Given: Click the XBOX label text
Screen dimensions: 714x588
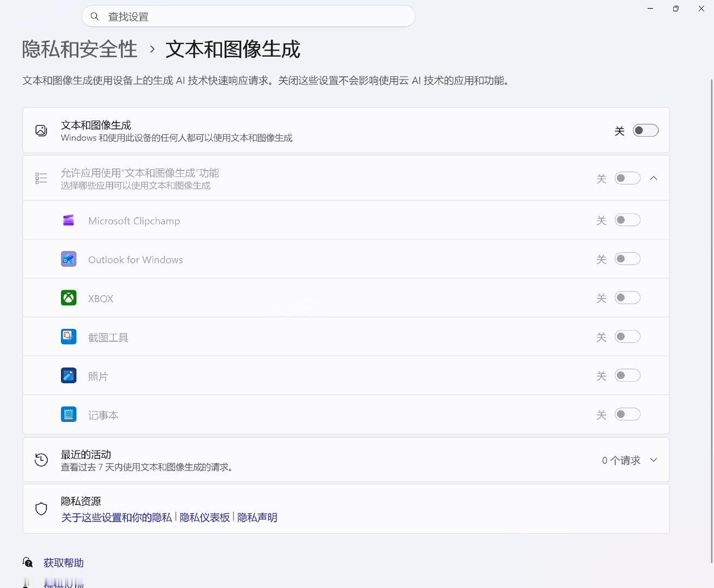Looking at the screenshot, I should point(101,298).
